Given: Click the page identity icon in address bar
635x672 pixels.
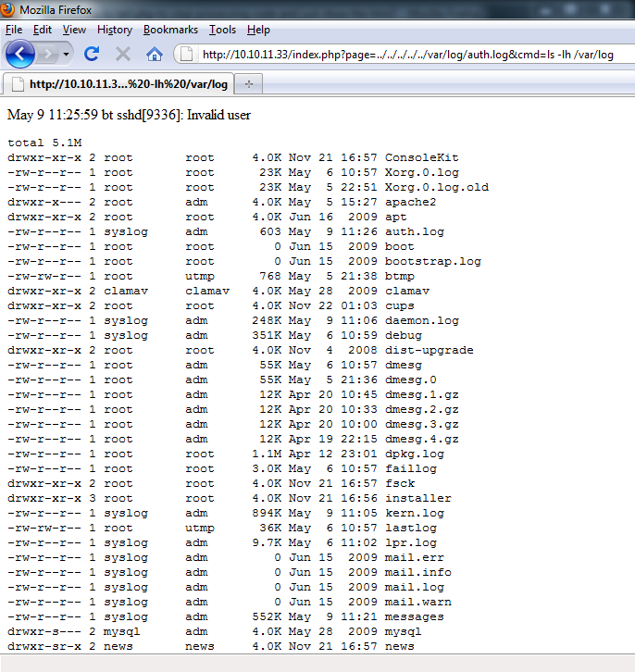Looking at the screenshot, I should (x=186, y=55).
